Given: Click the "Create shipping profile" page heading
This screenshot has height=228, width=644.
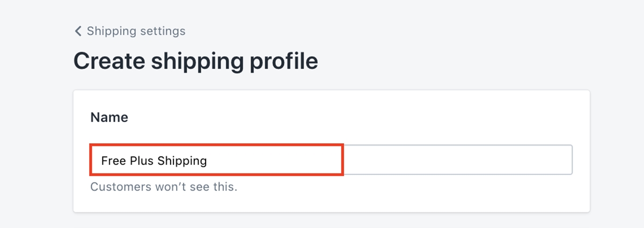Looking at the screenshot, I should (x=195, y=61).
